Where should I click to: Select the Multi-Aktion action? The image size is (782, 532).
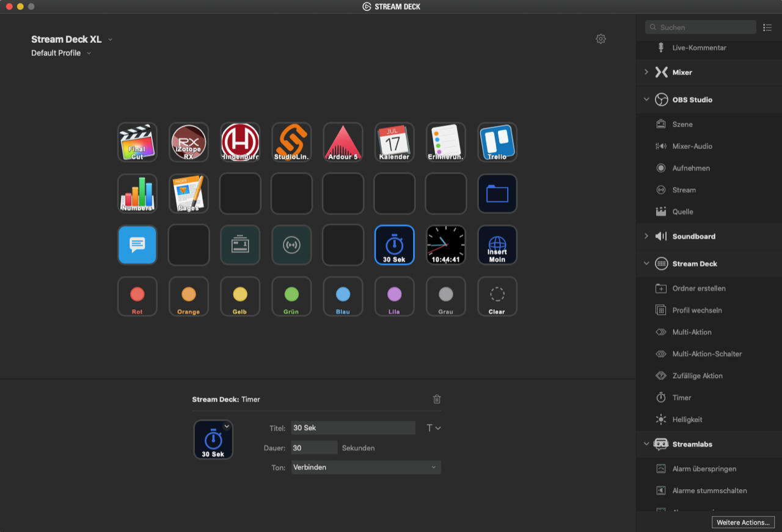tap(692, 332)
